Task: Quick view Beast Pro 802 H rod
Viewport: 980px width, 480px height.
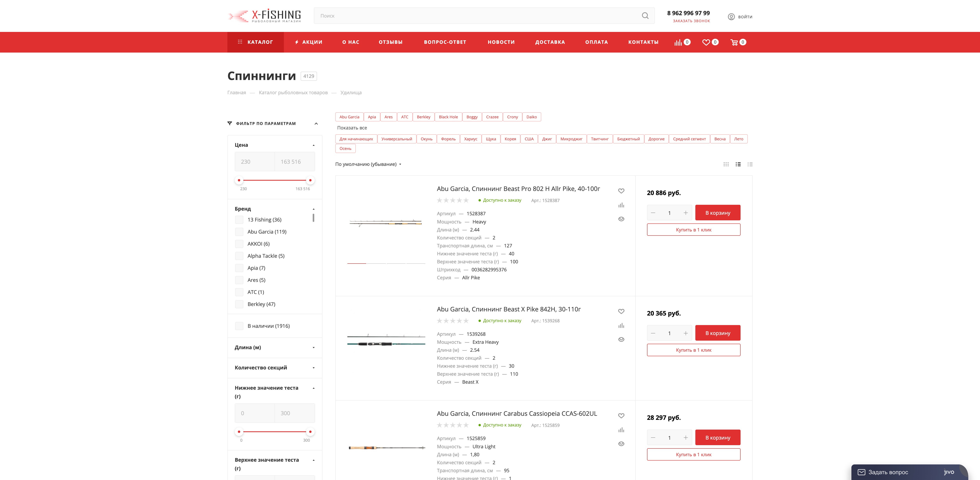Action: click(x=621, y=219)
